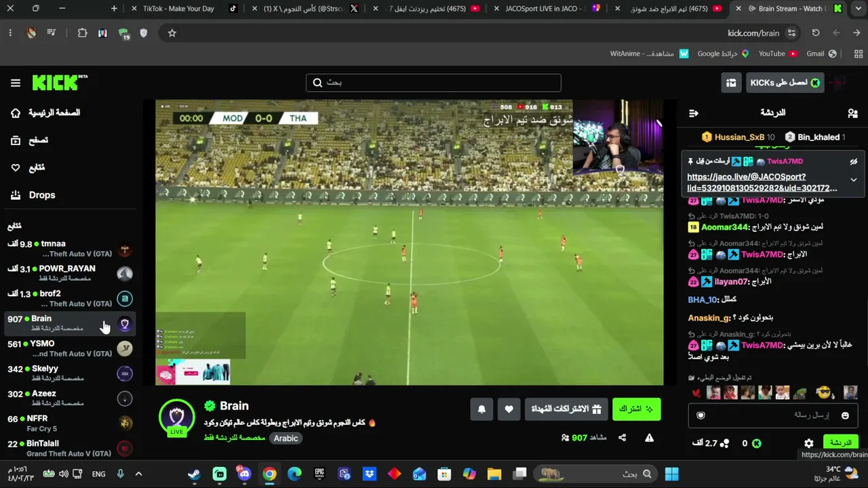Image resolution: width=868 pixels, height=488 pixels.
Task: Expand the pinned message chevron
Action: pos(854,180)
